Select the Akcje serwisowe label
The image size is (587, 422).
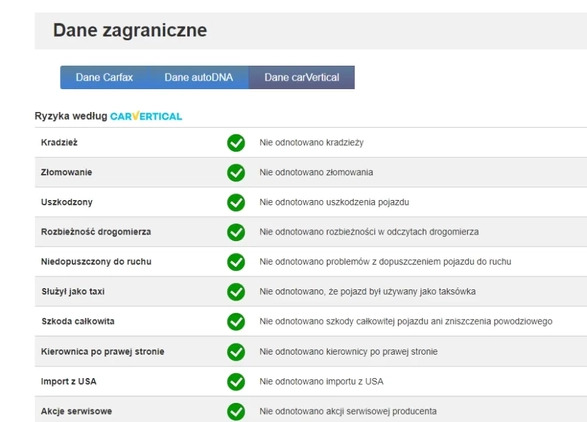(x=76, y=411)
